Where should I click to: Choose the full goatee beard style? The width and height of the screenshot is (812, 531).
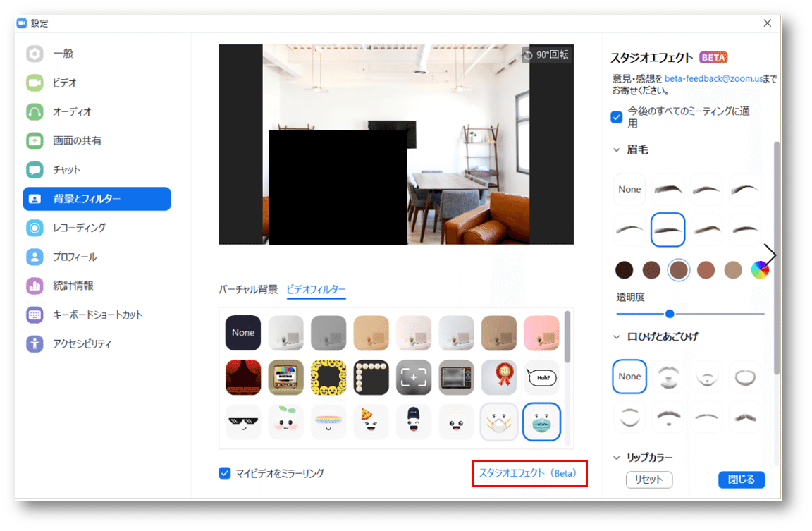pos(668,377)
